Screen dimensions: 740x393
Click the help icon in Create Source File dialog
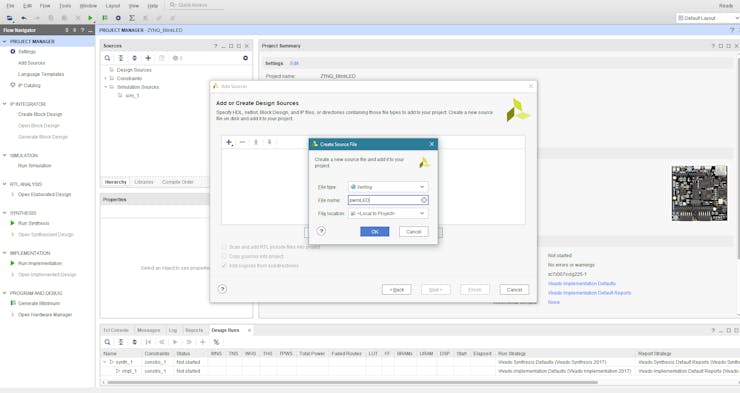[x=321, y=231]
